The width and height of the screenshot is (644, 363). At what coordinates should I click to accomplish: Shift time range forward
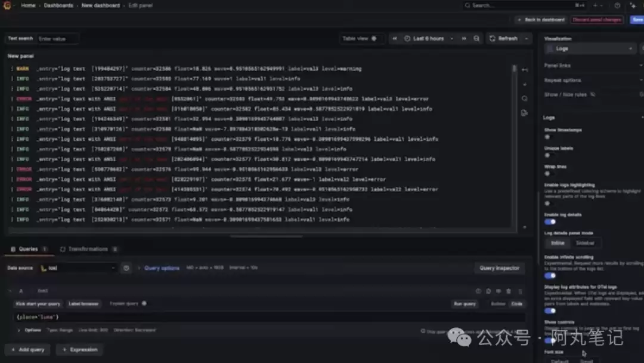click(464, 38)
